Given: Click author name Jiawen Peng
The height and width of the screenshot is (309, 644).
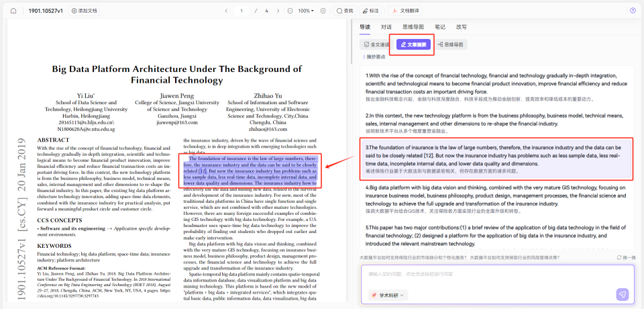Looking at the screenshot, I should coord(177,96).
